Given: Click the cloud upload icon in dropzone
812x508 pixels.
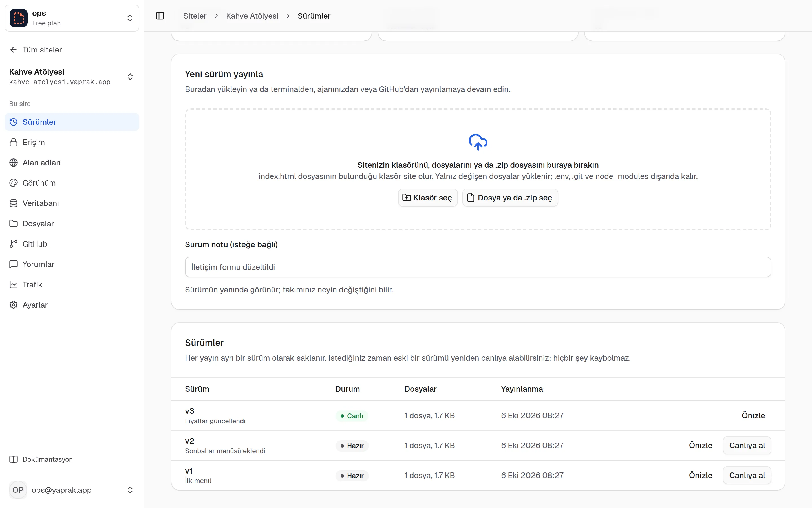Looking at the screenshot, I should pyautogui.click(x=478, y=142).
